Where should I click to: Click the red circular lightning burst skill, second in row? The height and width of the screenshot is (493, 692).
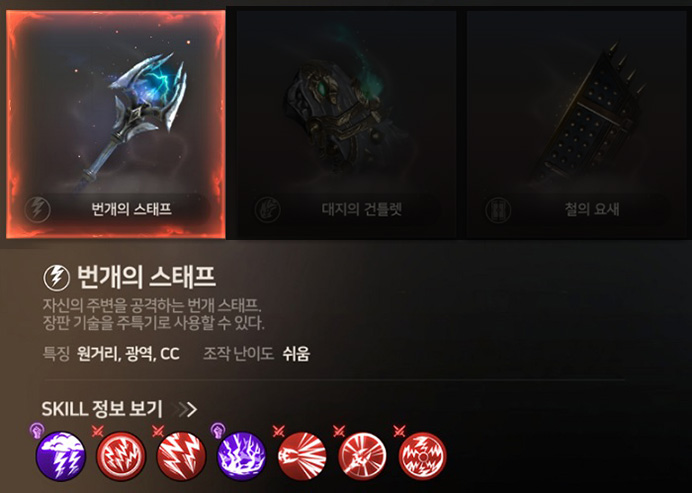pos(121,456)
